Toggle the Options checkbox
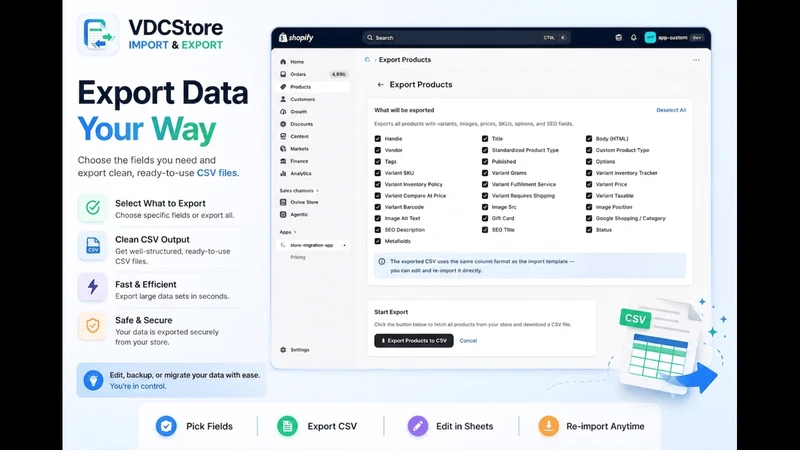The width and height of the screenshot is (800, 450). pyautogui.click(x=589, y=161)
